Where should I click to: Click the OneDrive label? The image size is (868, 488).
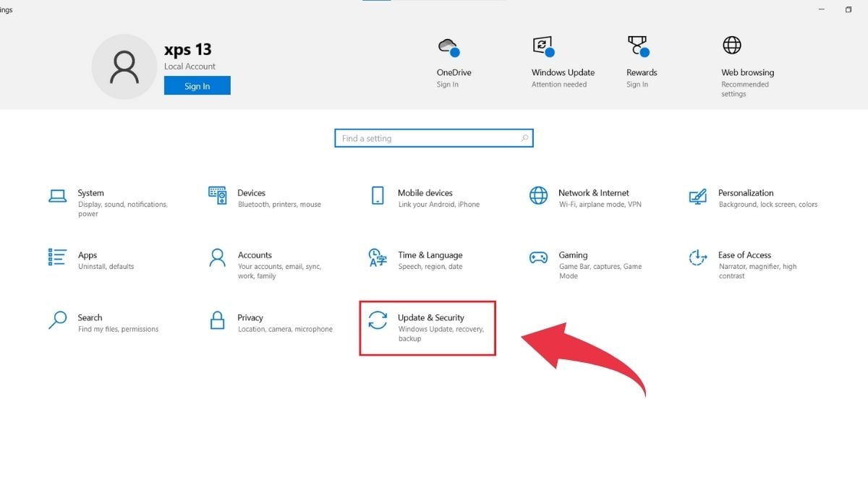click(454, 72)
